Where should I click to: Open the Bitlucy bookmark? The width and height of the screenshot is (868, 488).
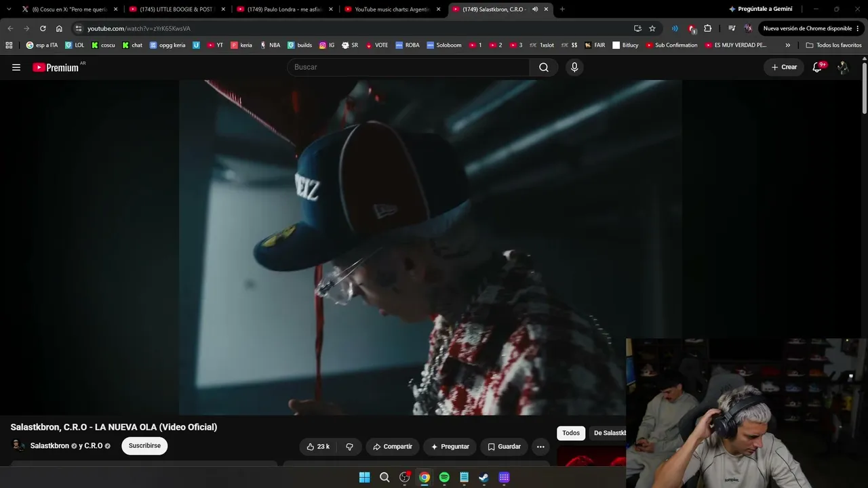pyautogui.click(x=625, y=45)
